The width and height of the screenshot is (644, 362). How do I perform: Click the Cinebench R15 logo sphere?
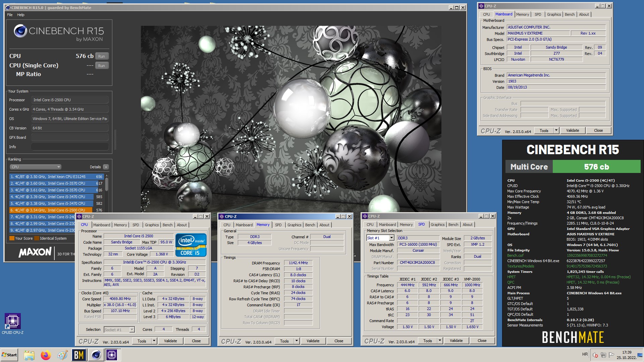tap(20, 31)
